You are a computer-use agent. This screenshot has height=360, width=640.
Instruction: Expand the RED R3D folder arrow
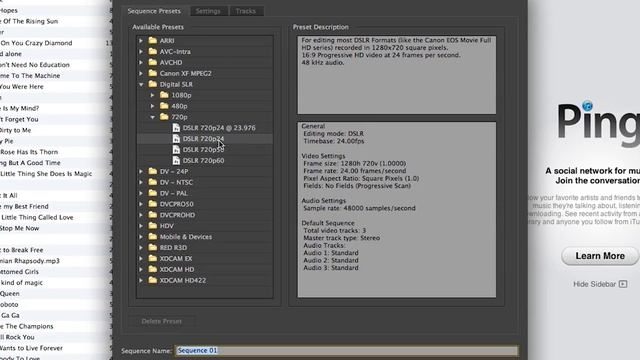141,248
